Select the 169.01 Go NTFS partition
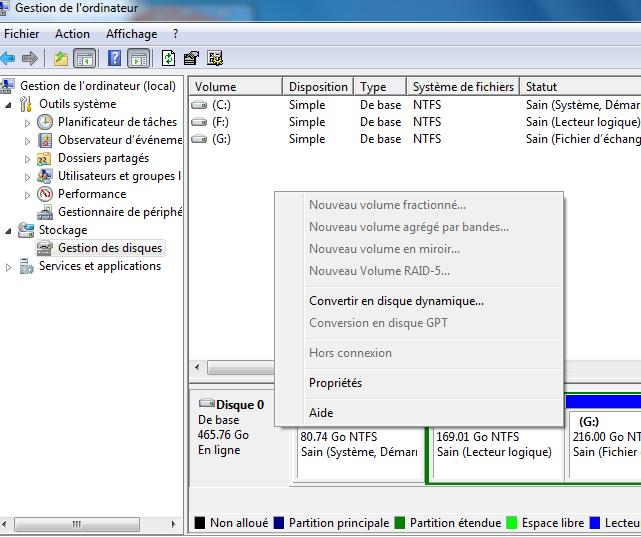This screenshot has height=537, width=641. pos(498,453)
